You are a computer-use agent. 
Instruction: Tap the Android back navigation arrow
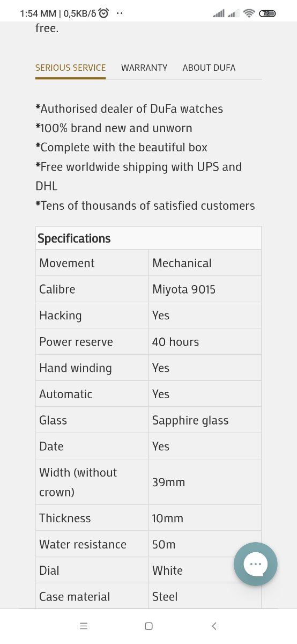click(x=214, y=626)
